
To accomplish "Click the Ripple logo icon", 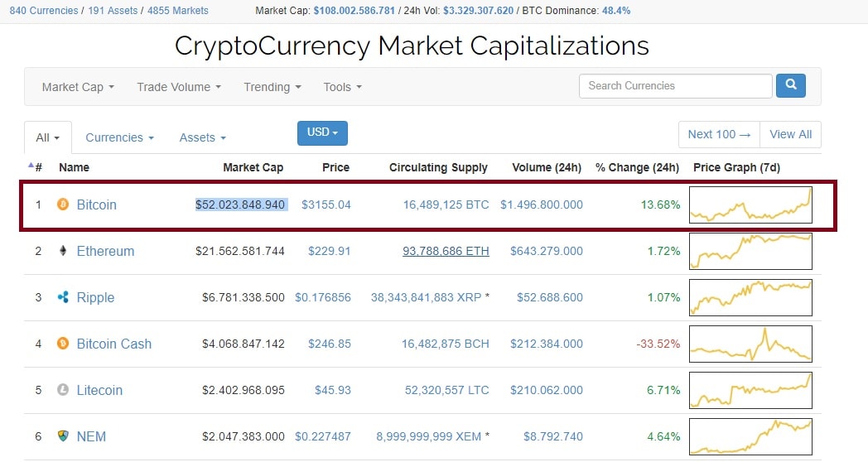I will coord(63,297).
